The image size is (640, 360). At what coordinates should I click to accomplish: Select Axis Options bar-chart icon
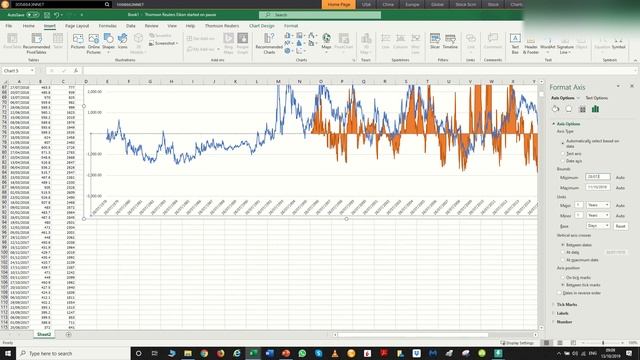(596, 109)
